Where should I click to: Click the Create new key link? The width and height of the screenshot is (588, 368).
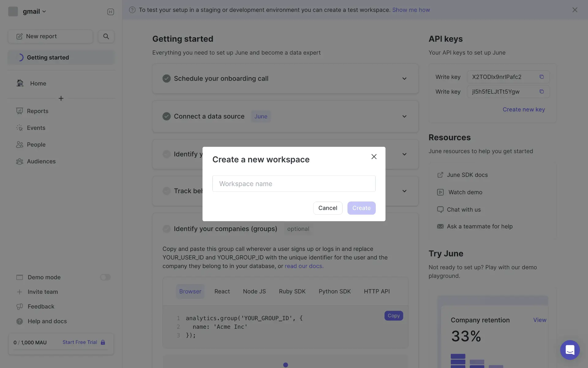point(523,109)
